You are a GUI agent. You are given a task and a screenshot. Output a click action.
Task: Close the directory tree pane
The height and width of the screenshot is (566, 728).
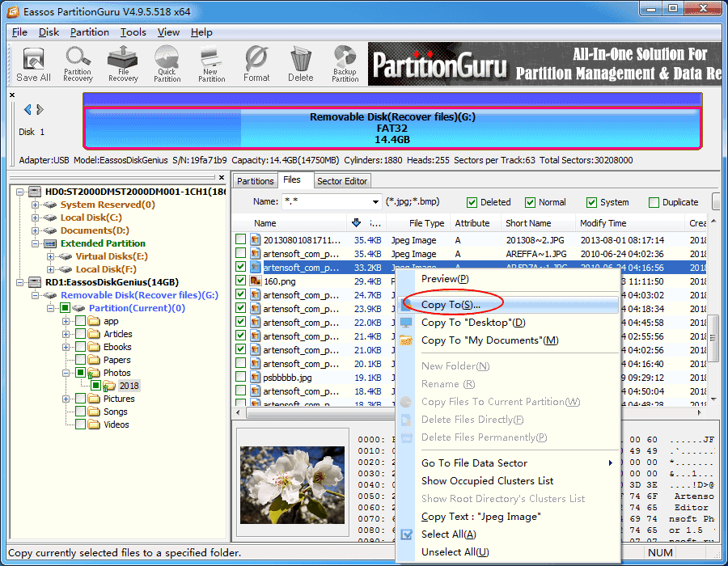(222, 177)
